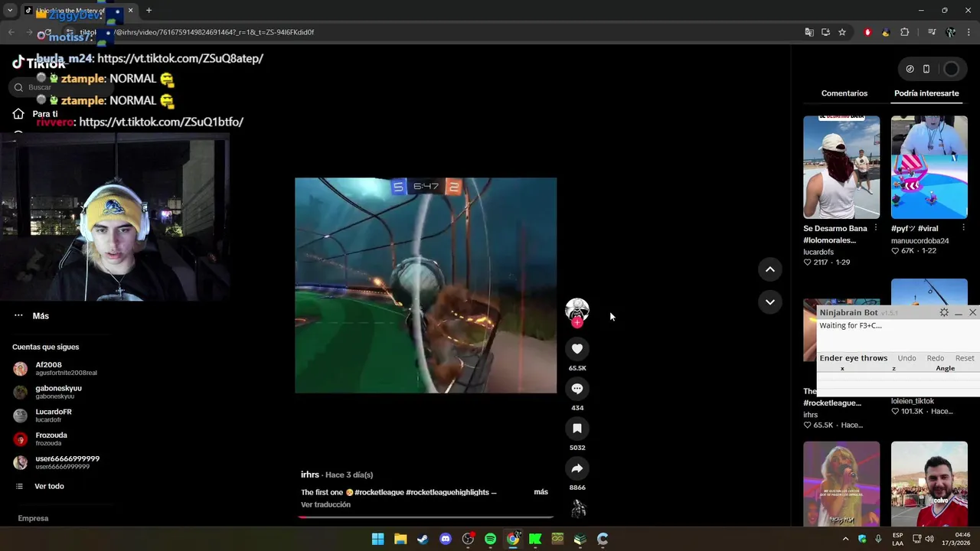
Task: Click Redo in Ninjabrain Bot
Action: point(936,358)
